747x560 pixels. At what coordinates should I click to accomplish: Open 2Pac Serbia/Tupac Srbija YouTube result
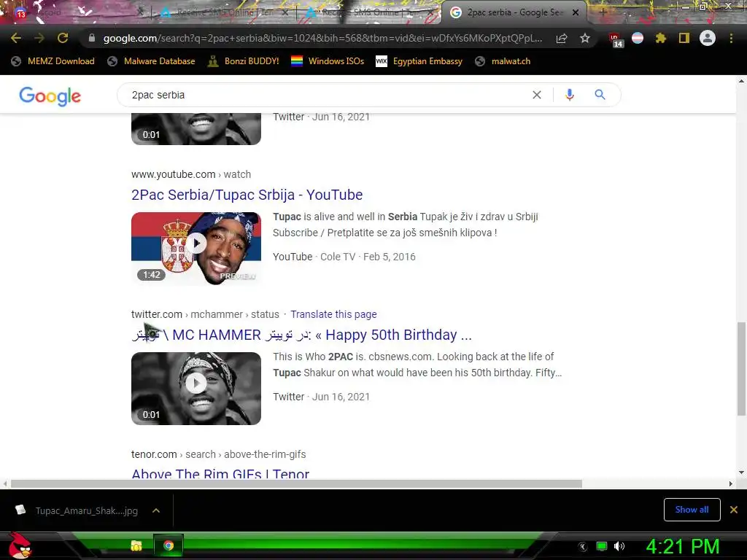247,195
